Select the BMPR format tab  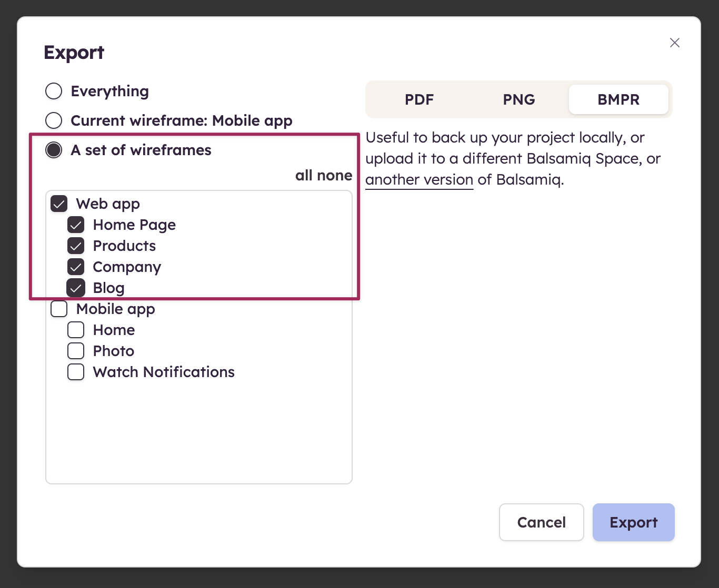[x=618, y=99]
